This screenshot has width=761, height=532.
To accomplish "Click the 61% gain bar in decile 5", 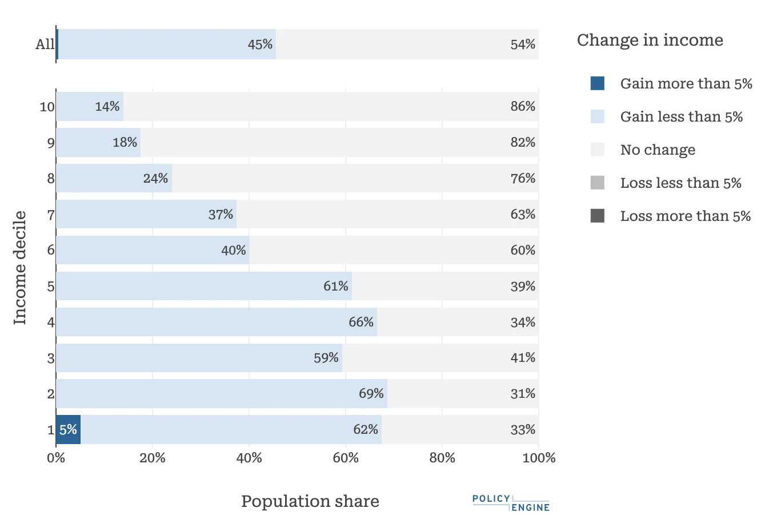I will point(203,286).
